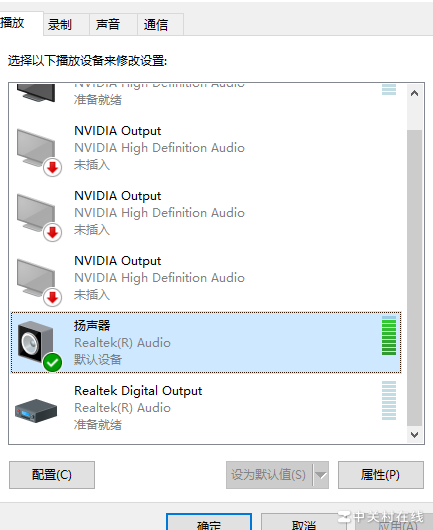This screenshot has height=530, width=433.
Task: Select the speaker icon for 扬声器 device
Action: pyautogui.click(x=35, y=342)
